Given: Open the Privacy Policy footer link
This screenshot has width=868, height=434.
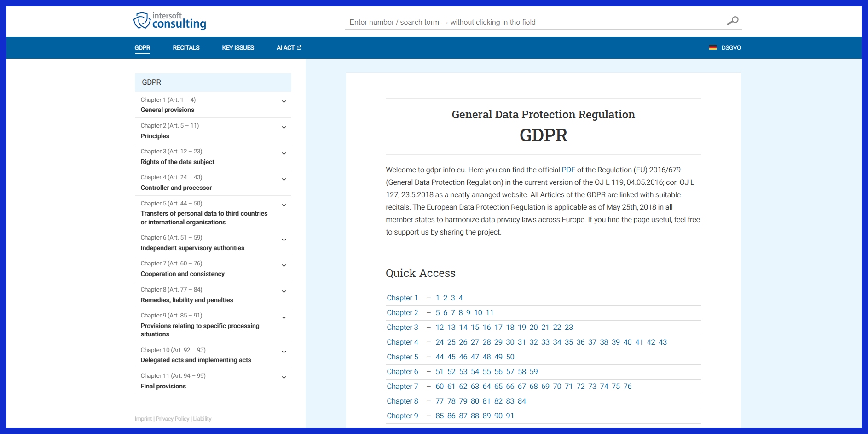Looking at the screenshot, I should [x=173, y=419].
